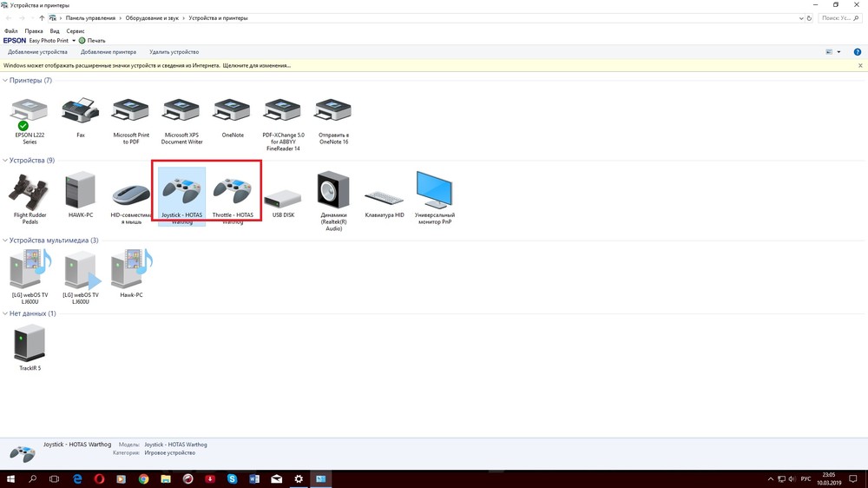Select the OneNote printer icon
Viewport: 868px width, 488px height.
(x=233, y=117)
